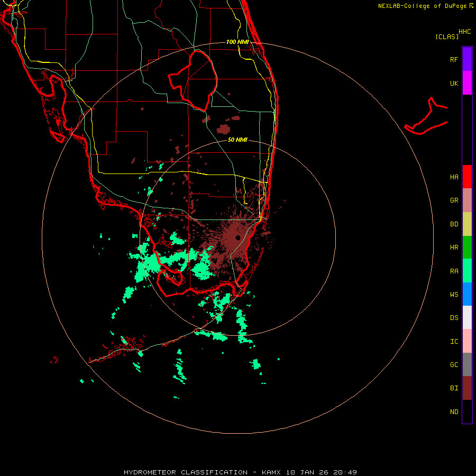Click the UK magenta legend swatch
Screen dimensions: 476x476
pyautogui.click(x=467, y=83)
